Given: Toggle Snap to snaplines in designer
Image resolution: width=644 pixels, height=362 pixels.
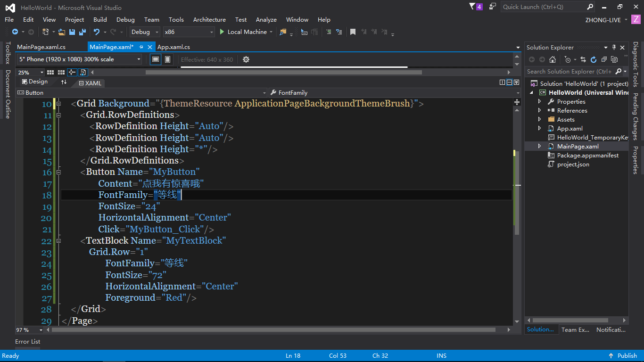Looking at the screenshot, I should (72, 72).
